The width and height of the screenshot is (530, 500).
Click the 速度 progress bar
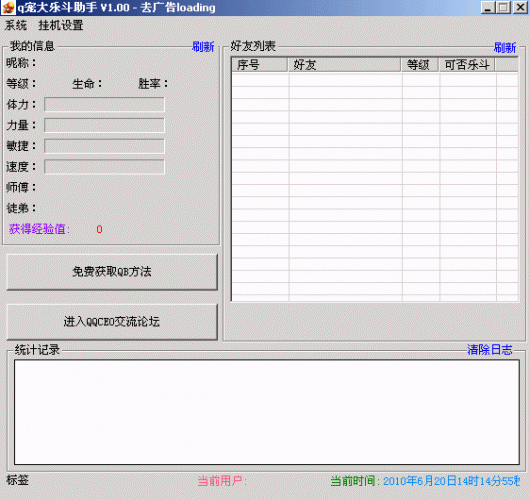(x=104, y=167)
